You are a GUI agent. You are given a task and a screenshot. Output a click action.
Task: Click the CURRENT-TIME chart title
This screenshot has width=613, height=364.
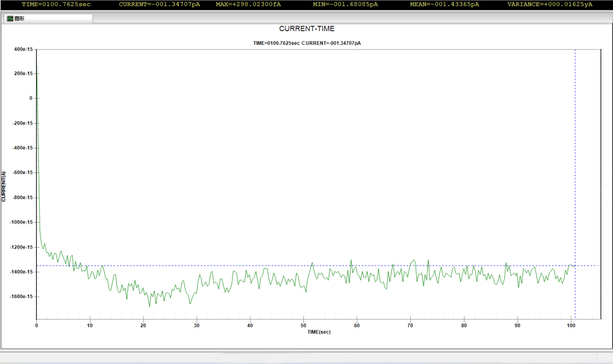coord(306,29)
